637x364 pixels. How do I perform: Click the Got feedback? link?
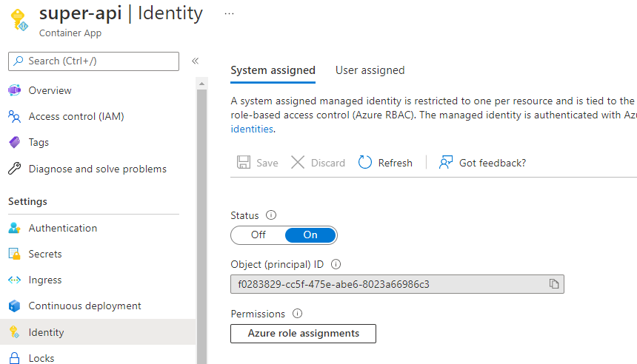pyautogui.click(x=482, y=163)
